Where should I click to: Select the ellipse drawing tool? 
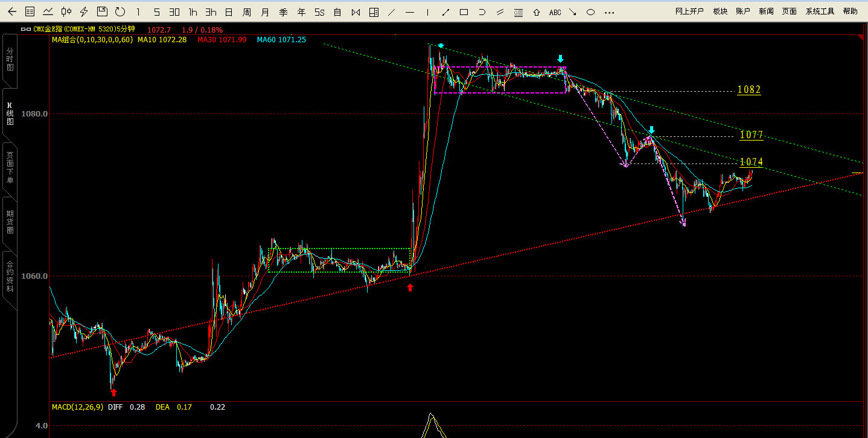click(x=591, y=11)
